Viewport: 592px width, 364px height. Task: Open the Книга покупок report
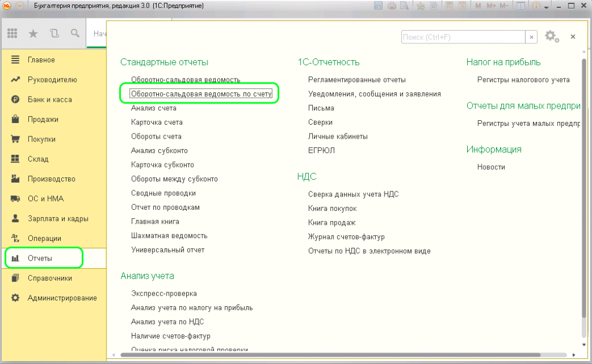332,208
